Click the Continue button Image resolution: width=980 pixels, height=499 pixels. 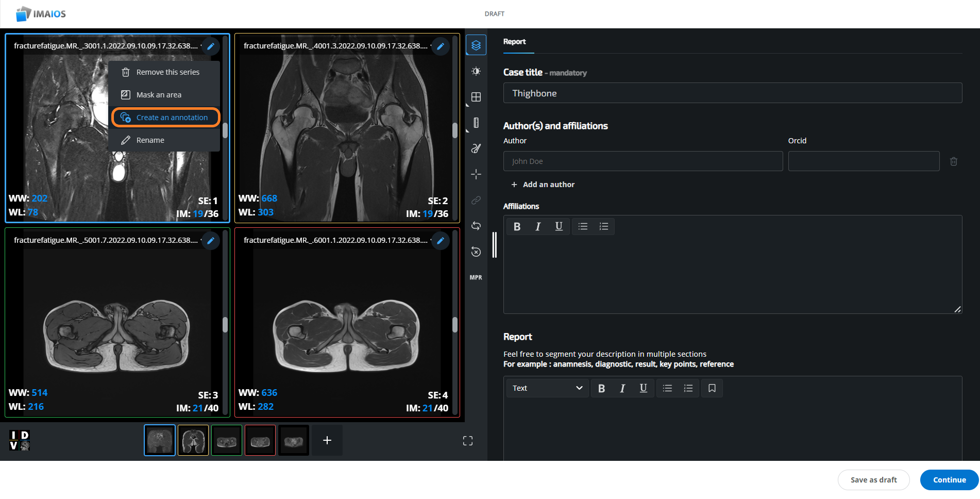(x=949, y=480)
